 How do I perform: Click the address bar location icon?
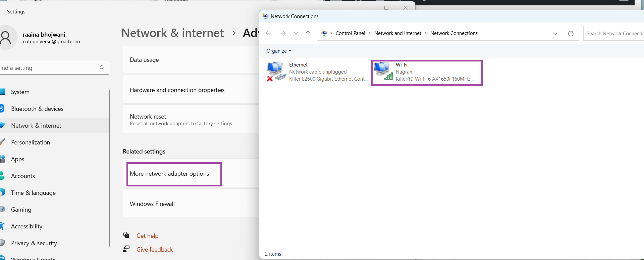click(x=324, y=33)
